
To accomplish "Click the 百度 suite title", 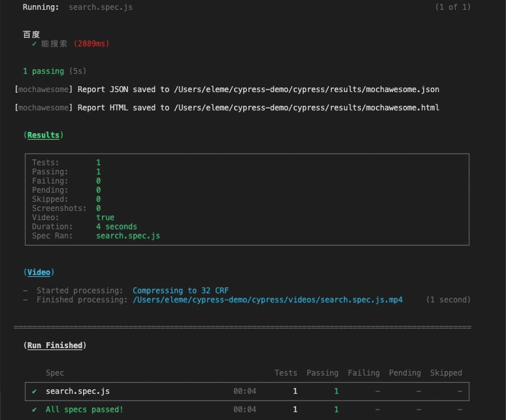I will coord(31,35).
